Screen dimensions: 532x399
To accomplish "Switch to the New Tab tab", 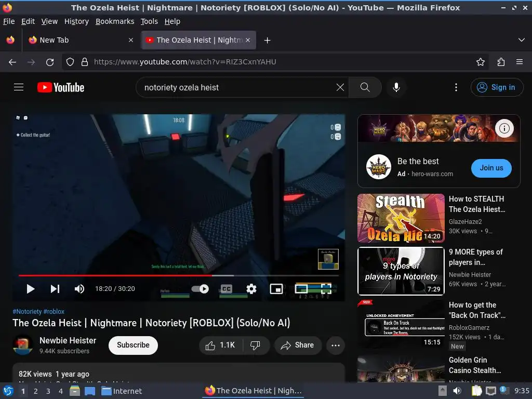I will [x=81, y=40].
